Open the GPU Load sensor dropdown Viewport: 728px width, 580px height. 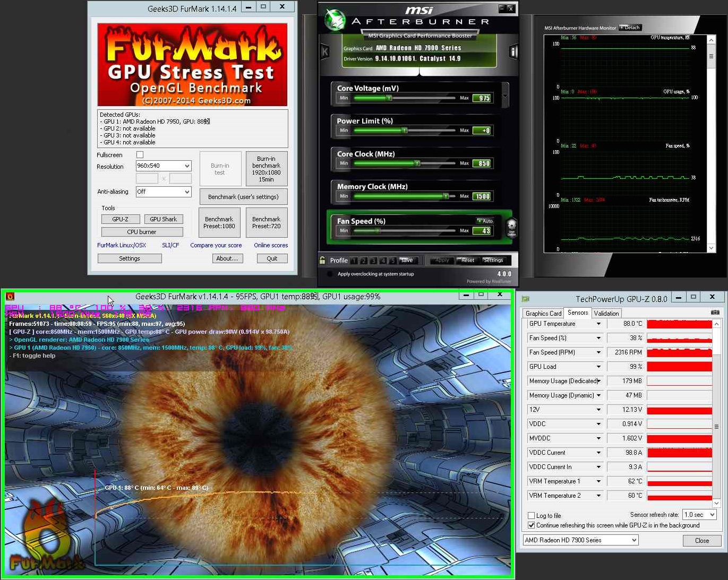(x=598, y=367)
